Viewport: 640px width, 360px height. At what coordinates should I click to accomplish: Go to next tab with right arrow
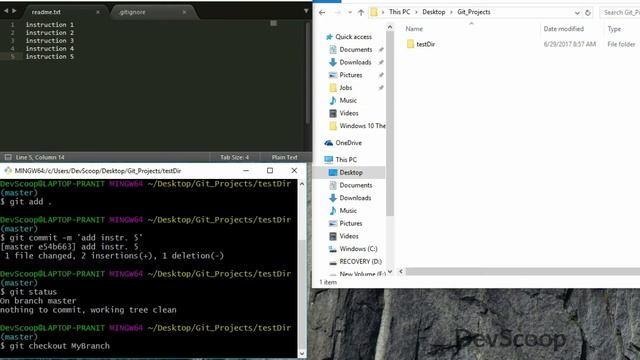click(14, 11)
